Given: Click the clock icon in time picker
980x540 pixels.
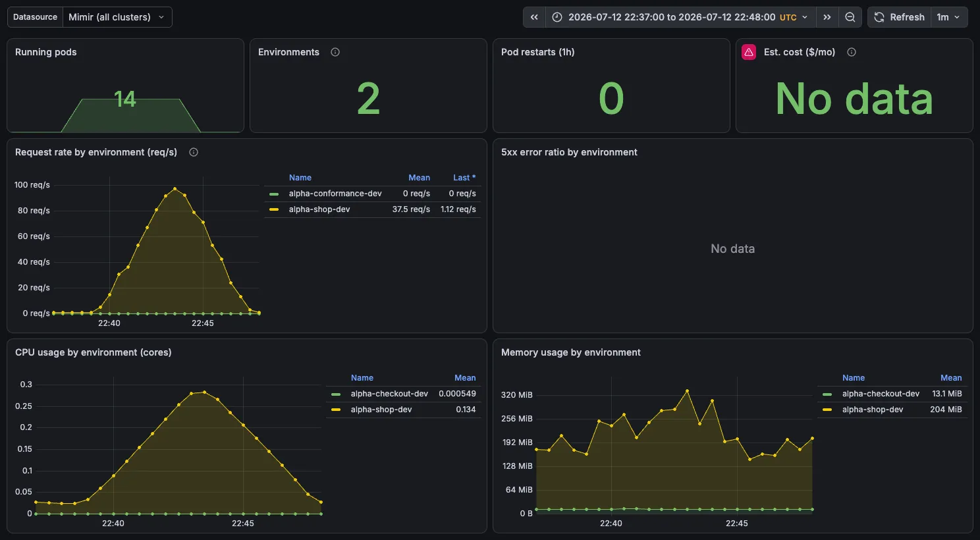Looking at the screenshot, I should (x=557, y=17).
